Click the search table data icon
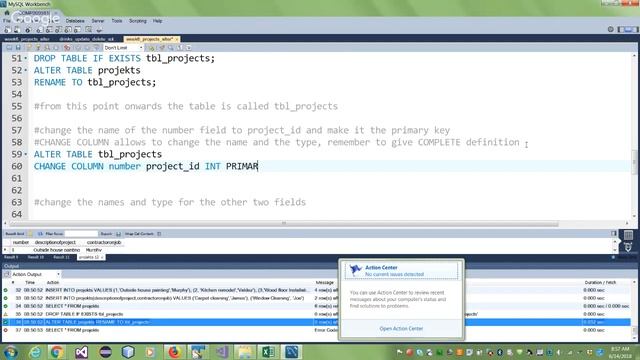Viewport: 640px width, 360px height. [89, 29]
